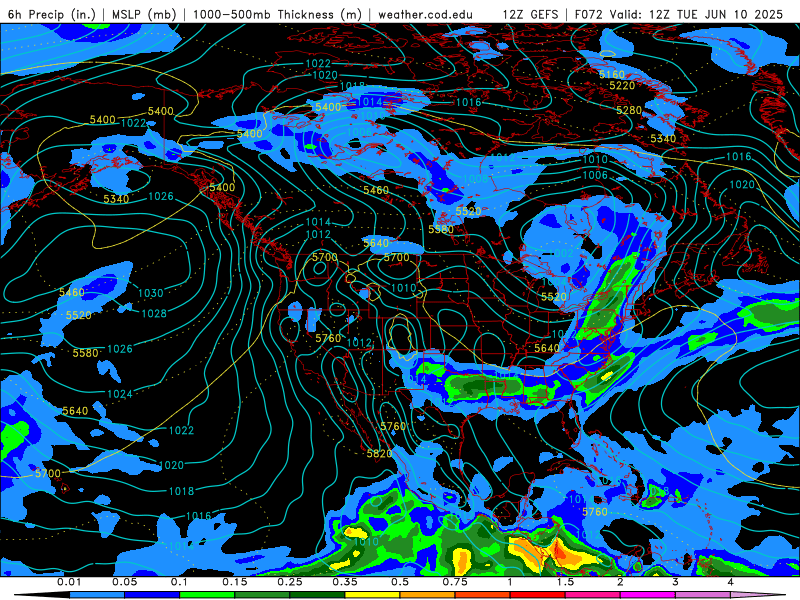Click the yellow 0.35 legend swatch

point(372,595)
